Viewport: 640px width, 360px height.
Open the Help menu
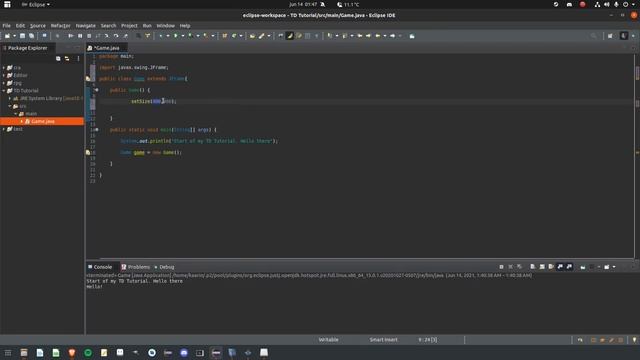(x=185, y=25)
